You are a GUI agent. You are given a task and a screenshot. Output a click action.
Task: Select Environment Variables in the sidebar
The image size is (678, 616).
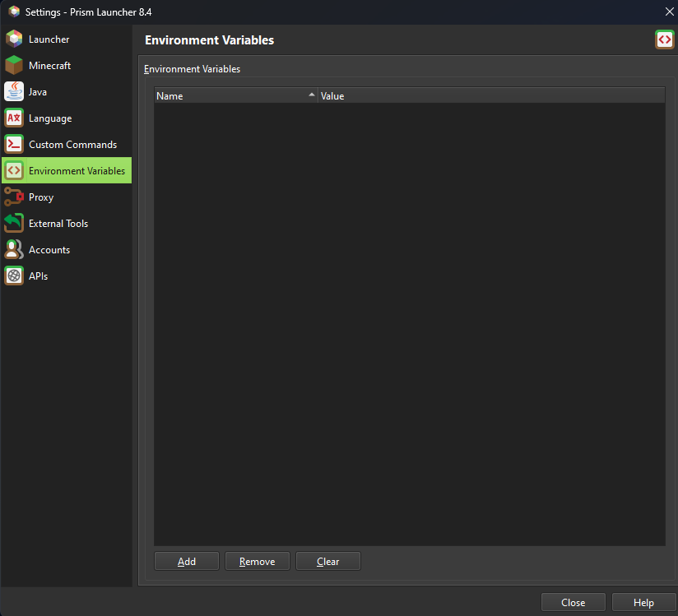(67, 171)
